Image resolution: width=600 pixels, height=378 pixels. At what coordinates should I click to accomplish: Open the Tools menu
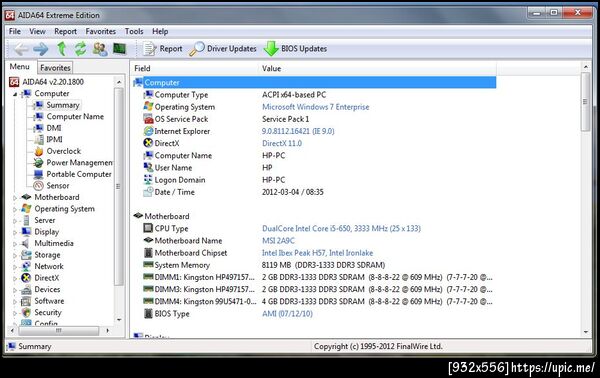(x=134, y=31)
